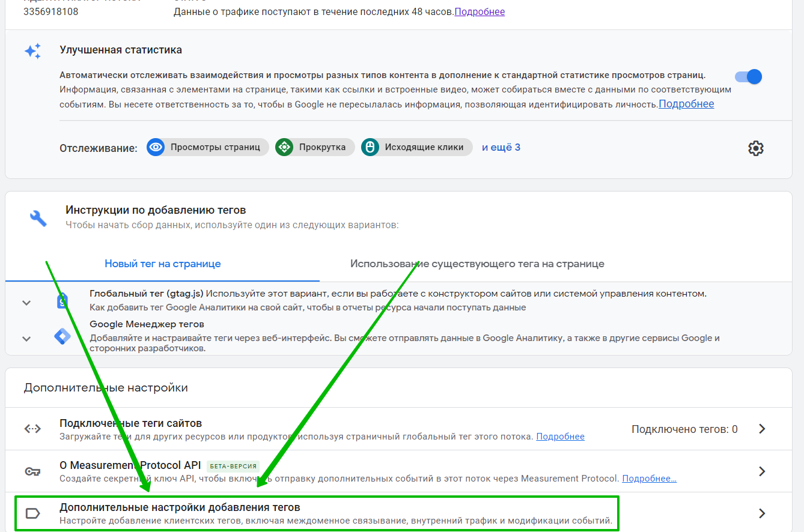Open the Подключенные теги сайтов row
Viewport: 804px width, 532px height.
pos(398,429)
